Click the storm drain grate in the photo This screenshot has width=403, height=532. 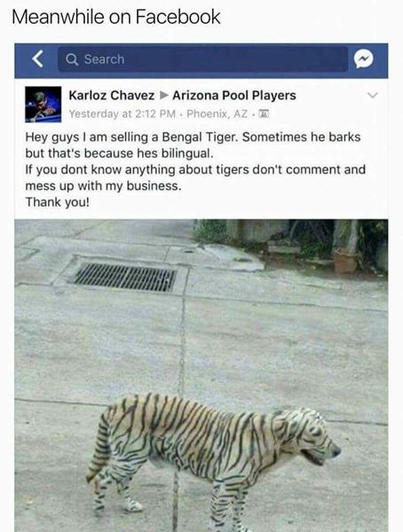coord(125,278)
